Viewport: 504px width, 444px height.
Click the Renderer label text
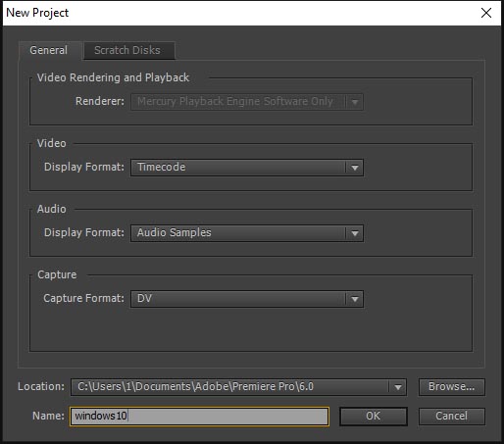(x=100, y=101)
